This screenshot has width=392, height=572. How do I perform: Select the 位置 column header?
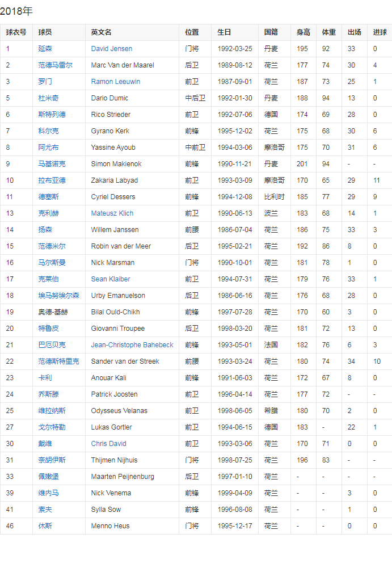pos(192,32)
